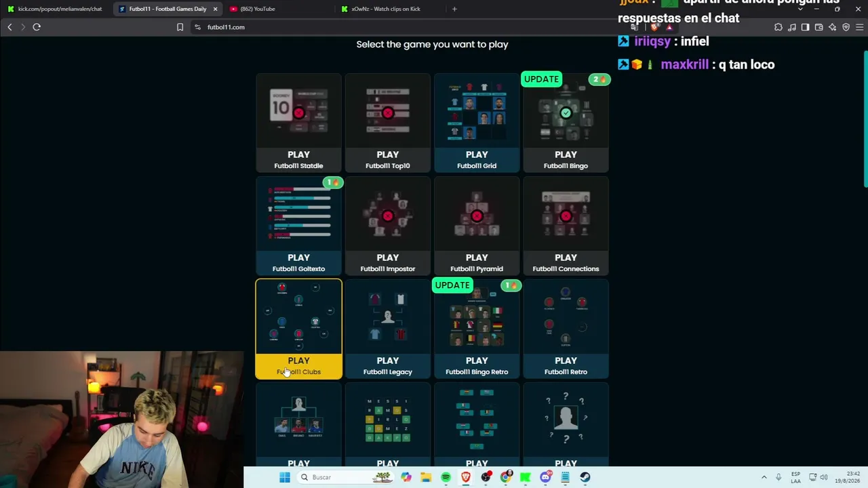This screenshot has width=868, height=488.
Task: Switch to Brave browser in the taskbar
Action: 466,477
